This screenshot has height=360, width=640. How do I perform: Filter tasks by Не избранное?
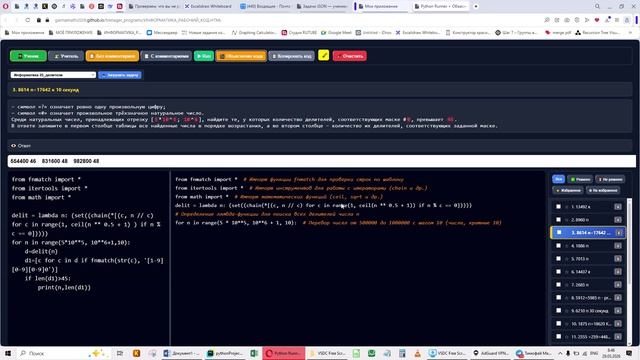(603, 190)
